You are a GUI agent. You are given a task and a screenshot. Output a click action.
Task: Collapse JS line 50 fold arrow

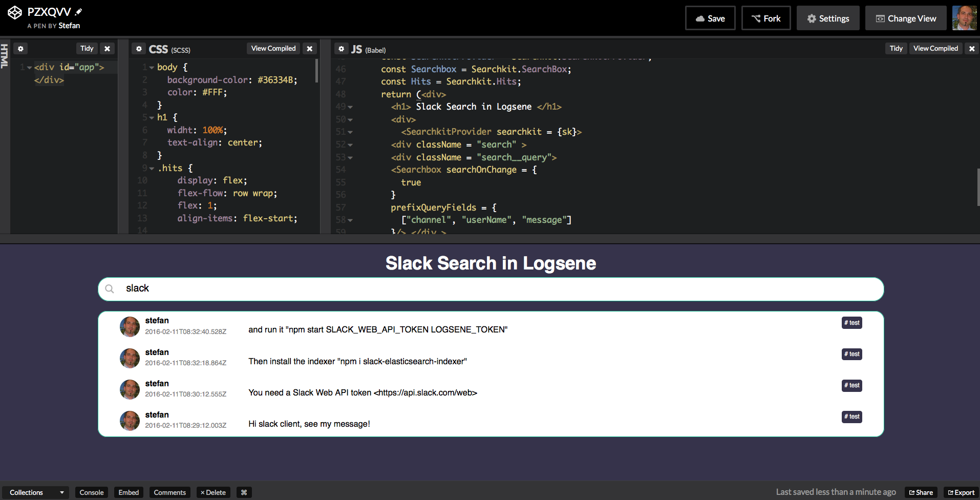pos(350,119)
